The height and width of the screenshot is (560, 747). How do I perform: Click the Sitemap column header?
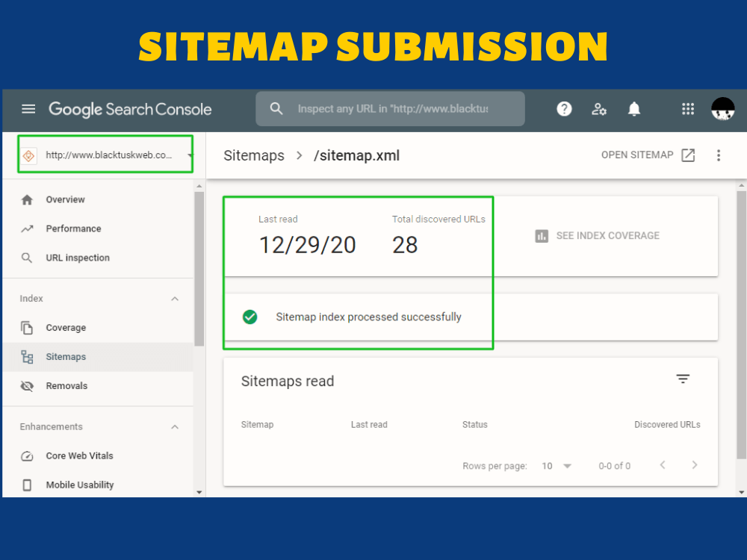tap(257, 425)
